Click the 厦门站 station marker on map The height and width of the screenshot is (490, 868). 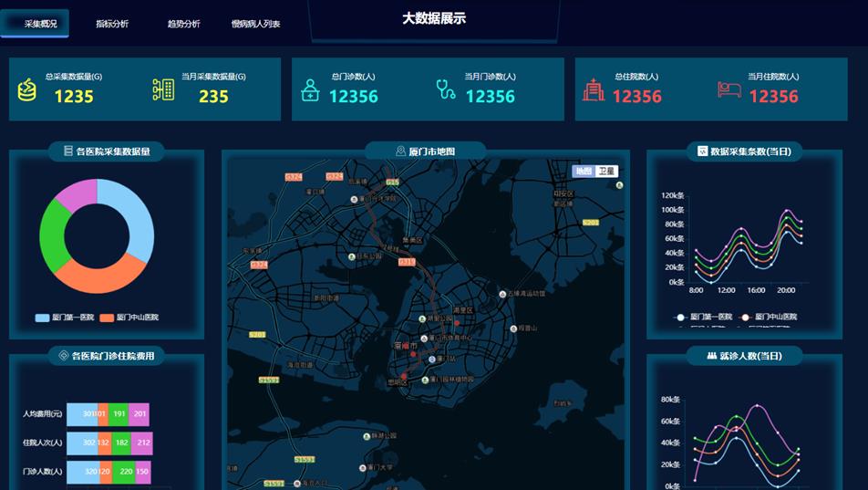click(432, 360)
